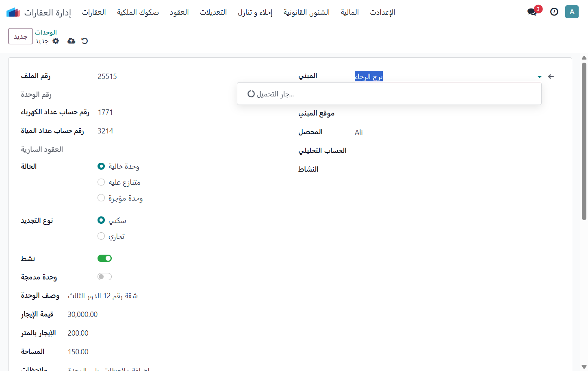Turn off the نشط toggle
The image size is (588, 371).
(x=104, y=258)
